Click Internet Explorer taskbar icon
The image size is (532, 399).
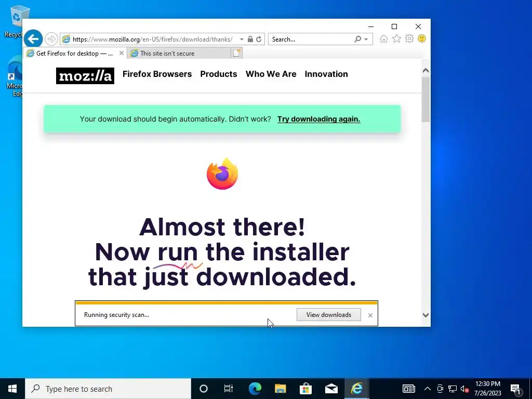pos(356,389)
